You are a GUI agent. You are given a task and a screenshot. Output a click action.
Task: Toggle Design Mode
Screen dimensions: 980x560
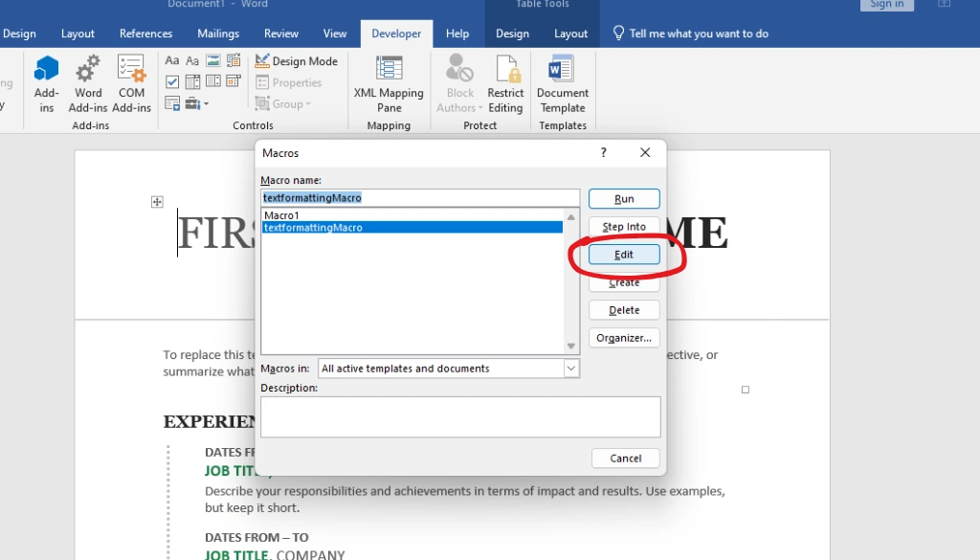(297, 61)
